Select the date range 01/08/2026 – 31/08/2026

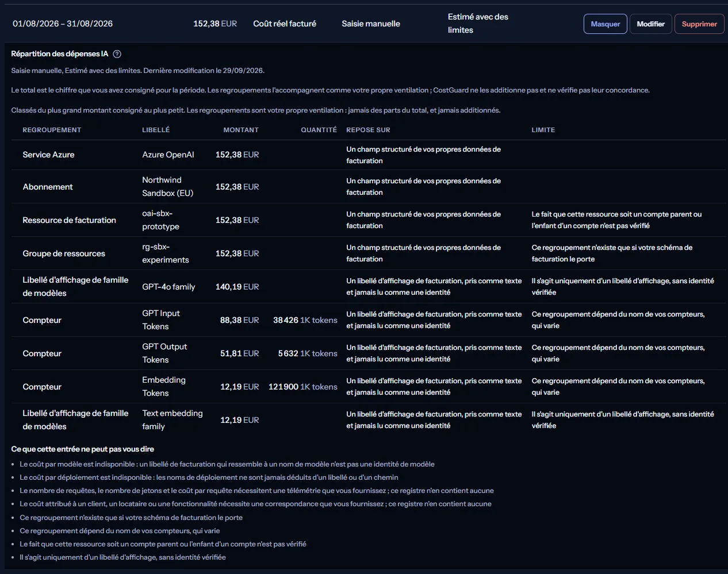tap(63, 24)
